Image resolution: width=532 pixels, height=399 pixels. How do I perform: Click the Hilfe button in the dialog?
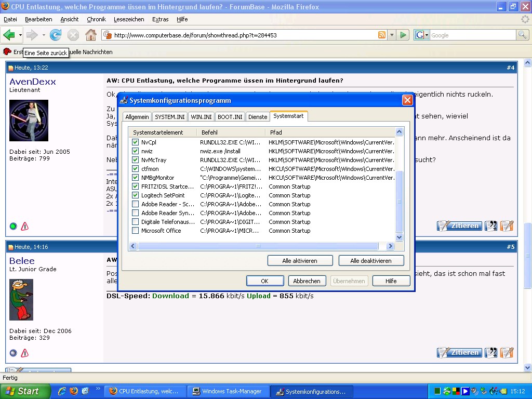click(391, 281)
